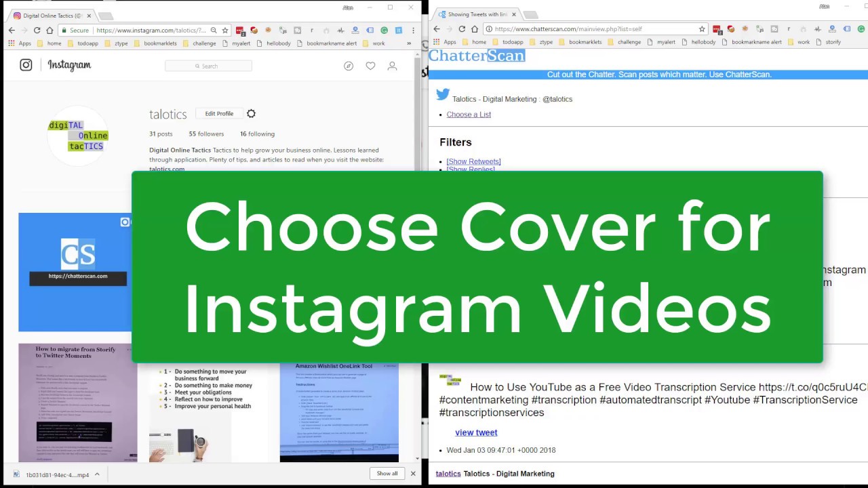Click talotics link at page bottom
Screen dimensions: 868x488
[x=448, y=474]
